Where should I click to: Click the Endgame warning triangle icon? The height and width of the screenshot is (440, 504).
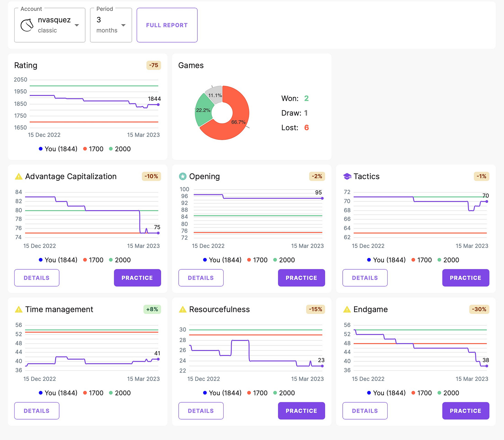[347, 309]
